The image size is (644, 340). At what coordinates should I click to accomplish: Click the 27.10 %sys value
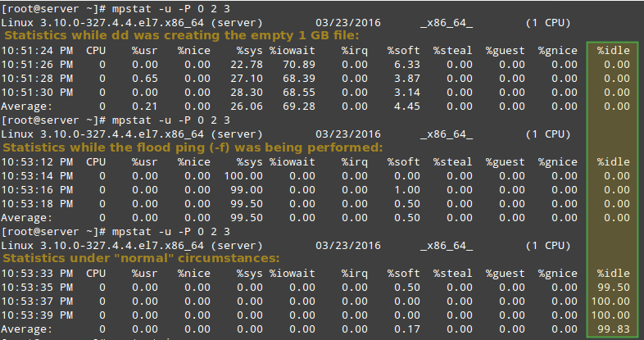pos(246,78)
